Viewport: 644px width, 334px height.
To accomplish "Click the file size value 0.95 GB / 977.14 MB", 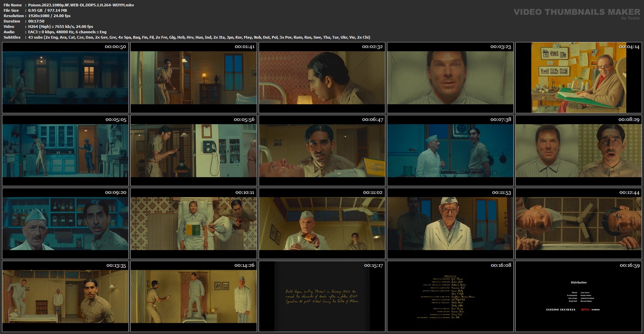I will (x=47, y=10).
